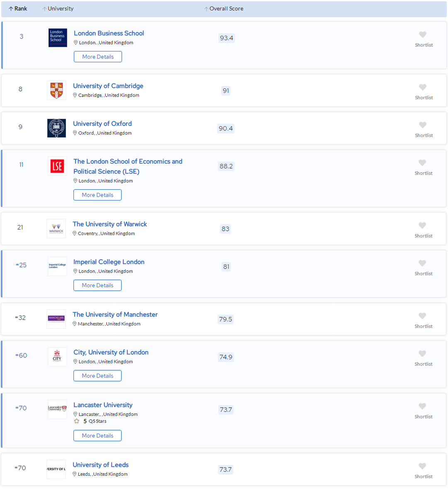Click the LSE row heart icon
448x489 pixels.
pyautogui.click(x=422, y=163)
